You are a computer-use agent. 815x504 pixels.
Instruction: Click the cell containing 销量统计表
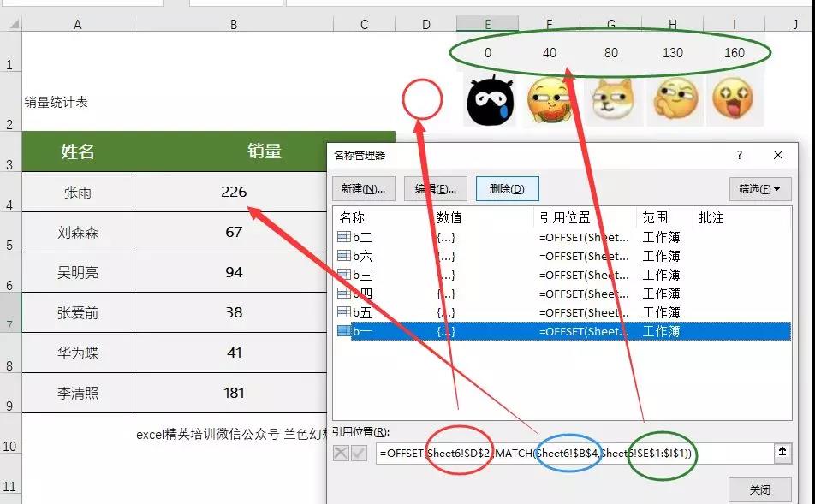pyautogui.click(x=78, y=103)
